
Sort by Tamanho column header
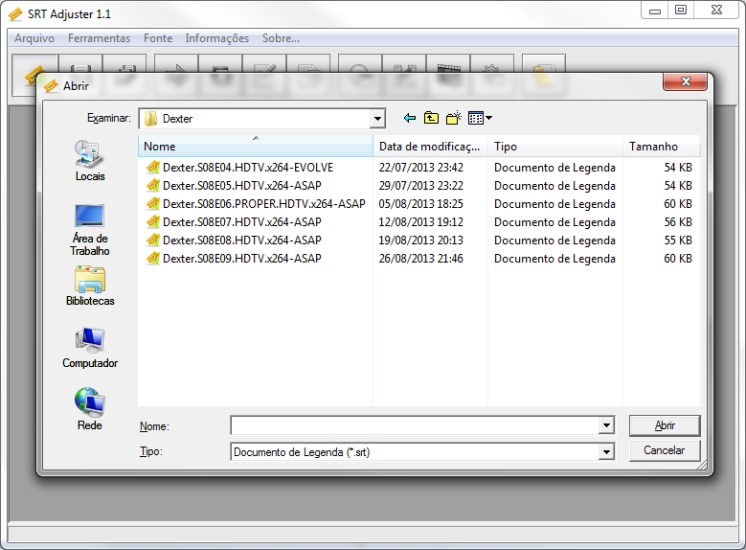[661, 146]
